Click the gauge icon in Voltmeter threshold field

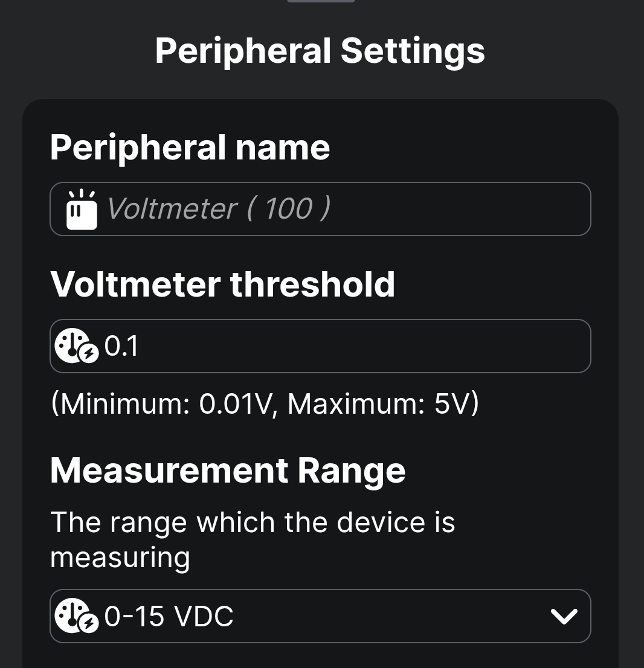pyautogui.click(x=71, y=345)
